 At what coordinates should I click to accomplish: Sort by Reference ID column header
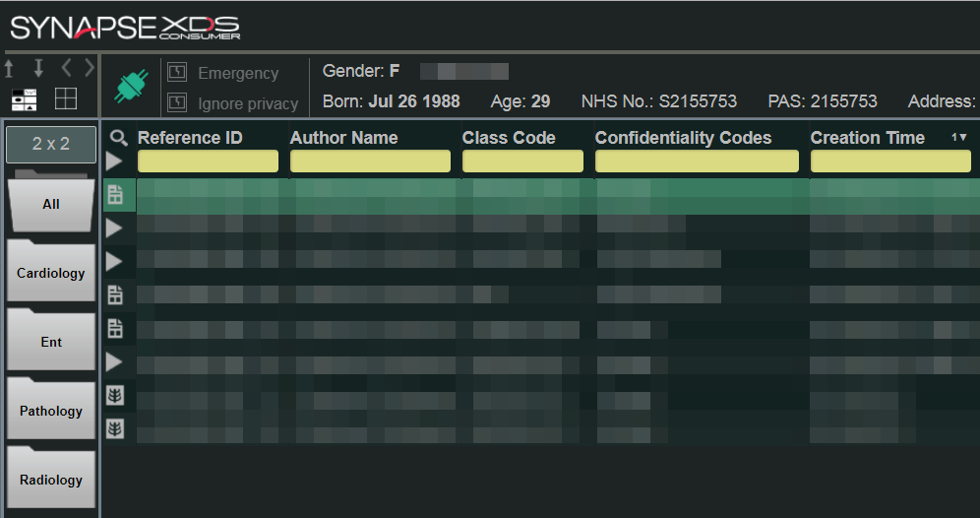click(x=190, y=138)
